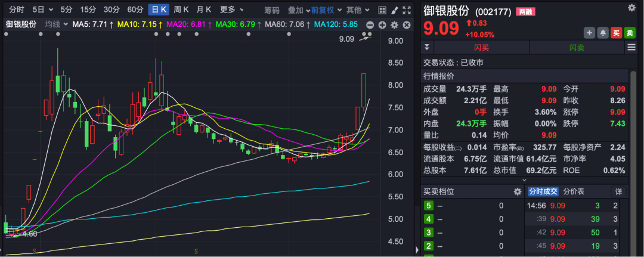
Task: Toggle the 筹码 chip distribution view
Action: click(271, 10)
